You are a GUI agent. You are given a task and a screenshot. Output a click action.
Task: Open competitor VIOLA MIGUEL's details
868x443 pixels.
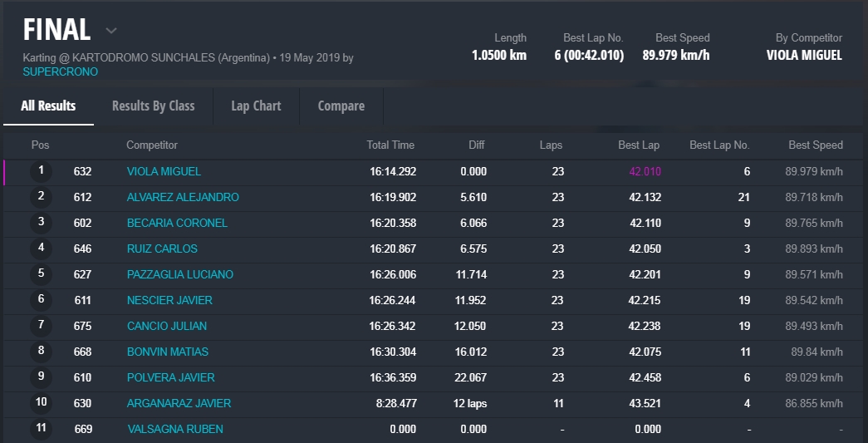pyautogui.click(x=164, y=172)
